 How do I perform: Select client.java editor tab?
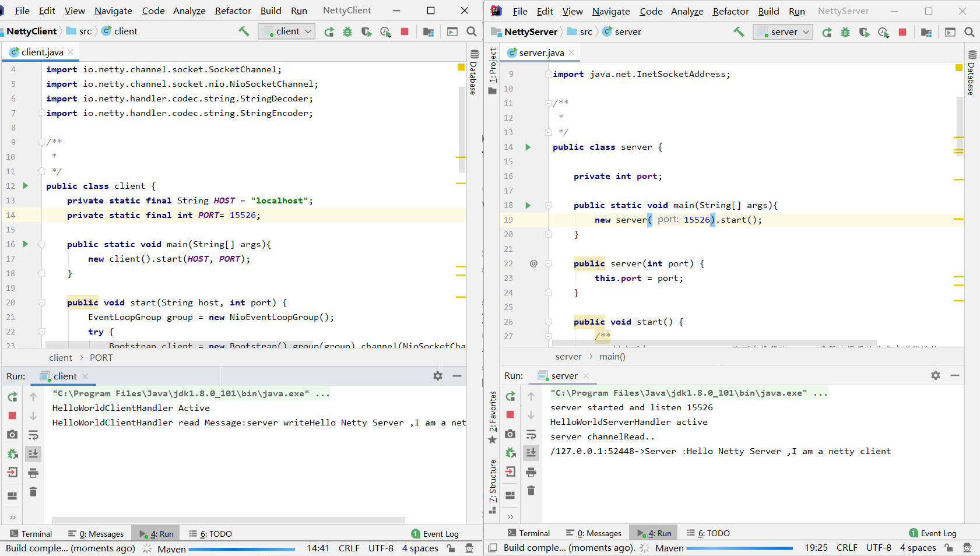42,52
